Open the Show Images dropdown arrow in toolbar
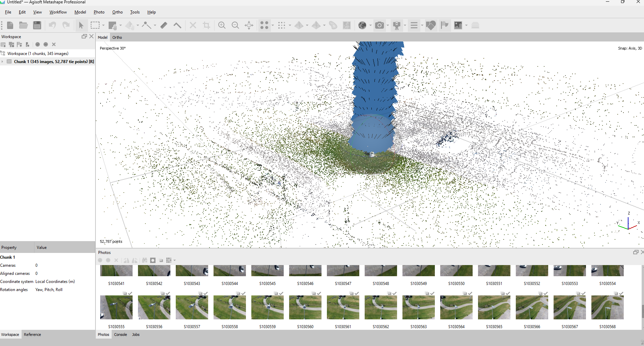 [466, 25]
